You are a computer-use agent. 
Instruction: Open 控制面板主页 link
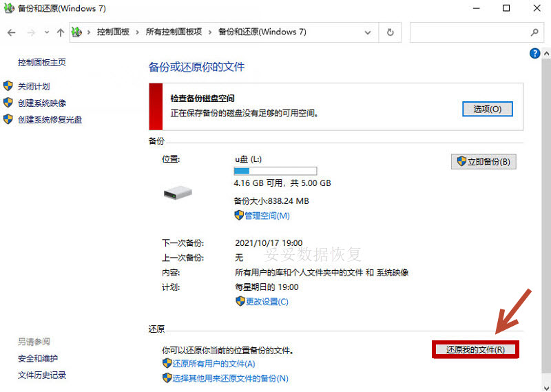pyautogui.click(x=42, y=63)
